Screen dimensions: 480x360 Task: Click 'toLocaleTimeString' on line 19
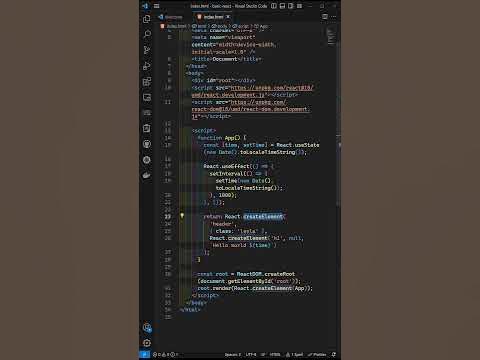(244, 188)
